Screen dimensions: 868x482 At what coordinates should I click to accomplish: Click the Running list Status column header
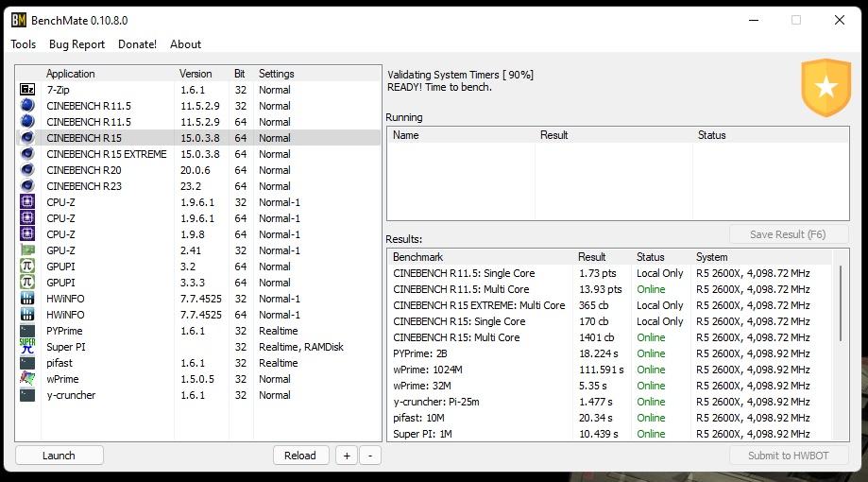(x=770, y=135)
